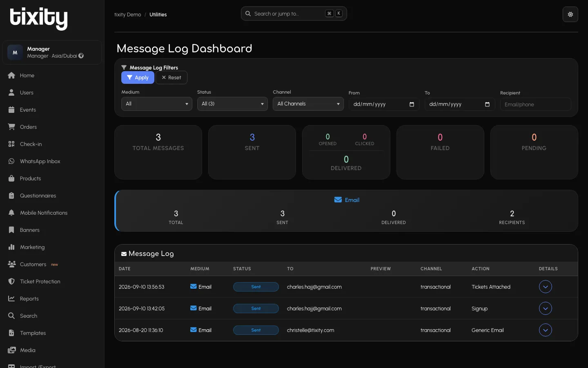
Task: Click the Home house icon in sidebar
Action: tap(11, 75)
